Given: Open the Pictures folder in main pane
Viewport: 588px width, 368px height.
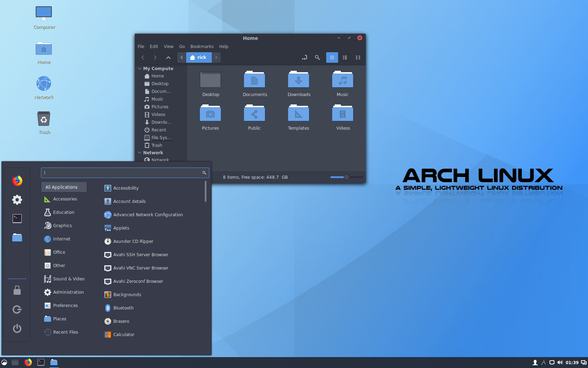Looking at the screenshot, I should [x=210, y=118].
